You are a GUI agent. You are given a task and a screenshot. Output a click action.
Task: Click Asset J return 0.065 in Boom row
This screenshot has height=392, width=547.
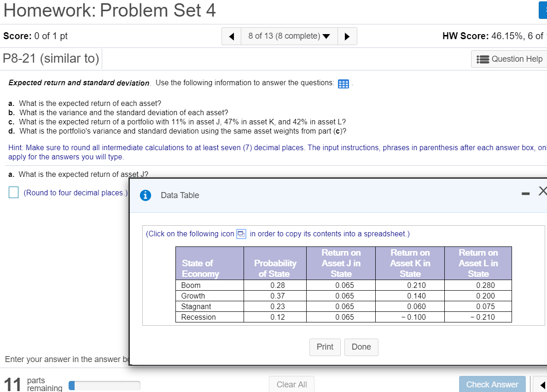345,285
